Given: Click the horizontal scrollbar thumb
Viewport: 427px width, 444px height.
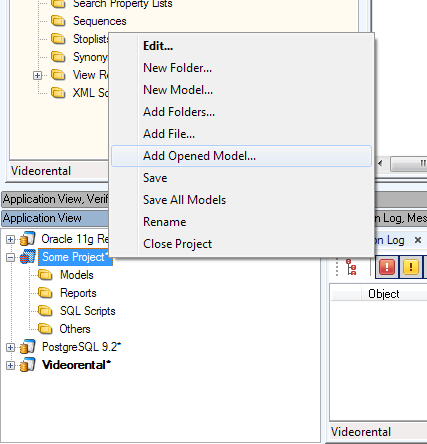Looking at the screenshot, I should pyautogui.click(x=409, y=164).
